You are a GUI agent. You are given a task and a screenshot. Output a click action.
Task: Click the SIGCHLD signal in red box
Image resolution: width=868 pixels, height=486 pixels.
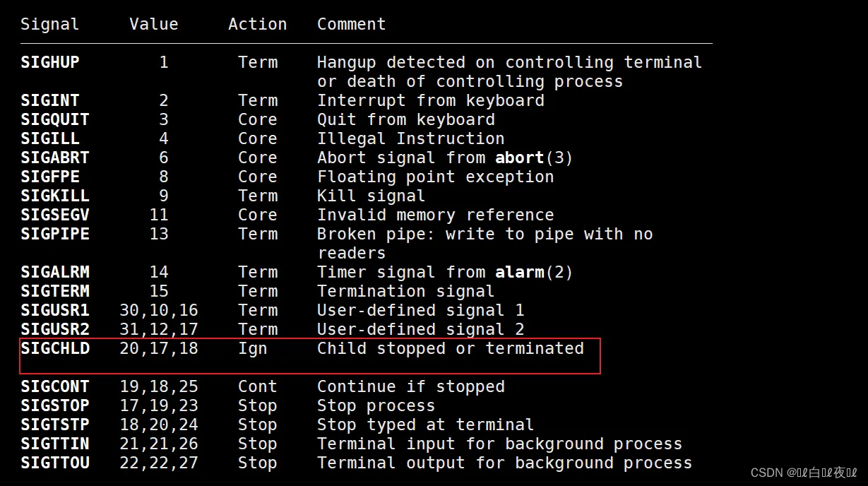click(x=55, y=348)
